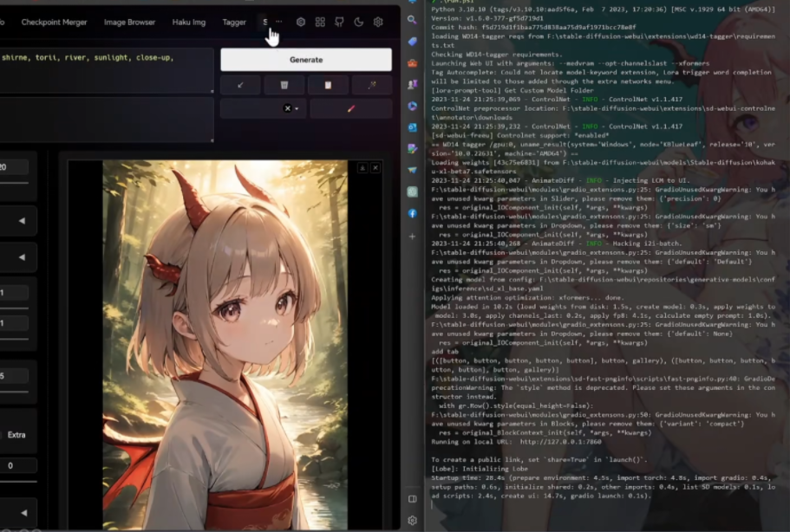790x532 pixels.
Task: Click into the positive prompt text box
Action: tap(107, 70)
